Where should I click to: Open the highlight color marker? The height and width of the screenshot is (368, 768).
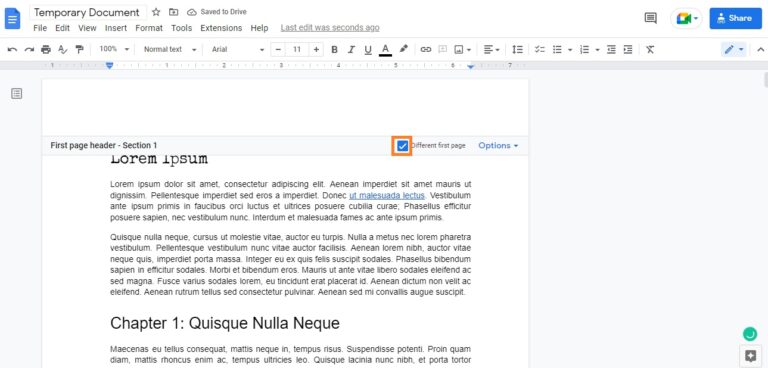(x=404, y=49)
